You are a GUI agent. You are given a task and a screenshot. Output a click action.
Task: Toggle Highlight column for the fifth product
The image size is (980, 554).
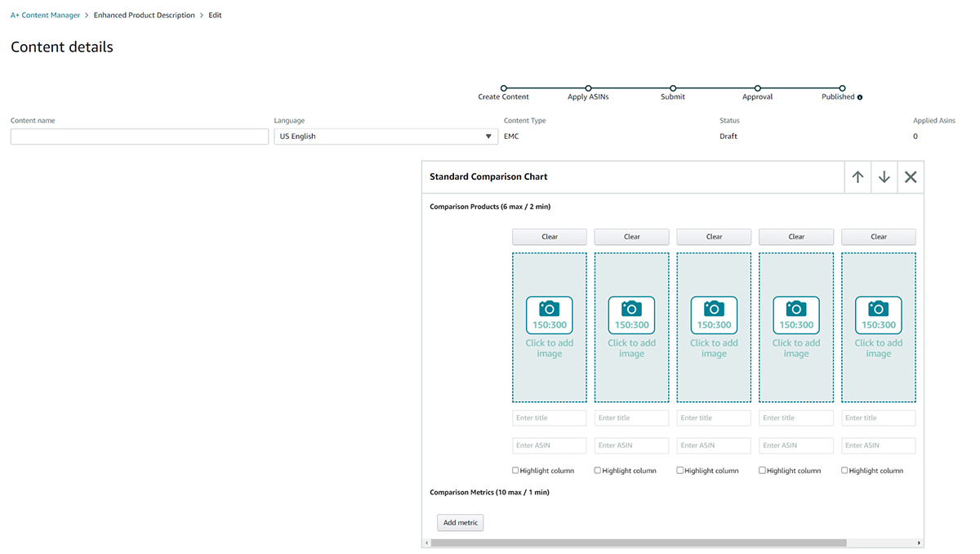point(844,471)
